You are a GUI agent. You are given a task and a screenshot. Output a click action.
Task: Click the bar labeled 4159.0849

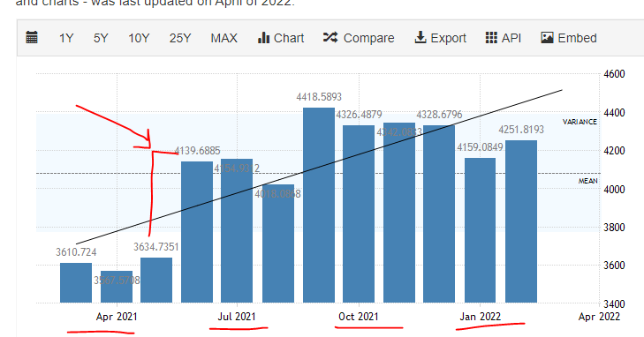[x=480, y=230]
